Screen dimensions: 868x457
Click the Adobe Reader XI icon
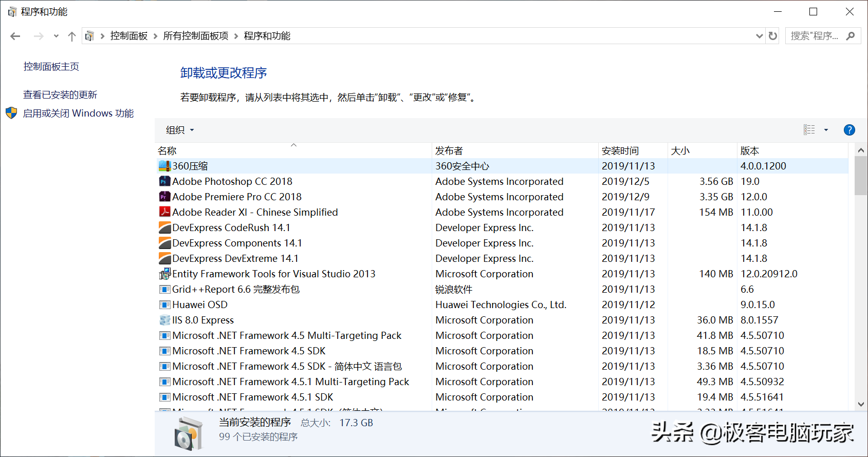coord(164,212)
